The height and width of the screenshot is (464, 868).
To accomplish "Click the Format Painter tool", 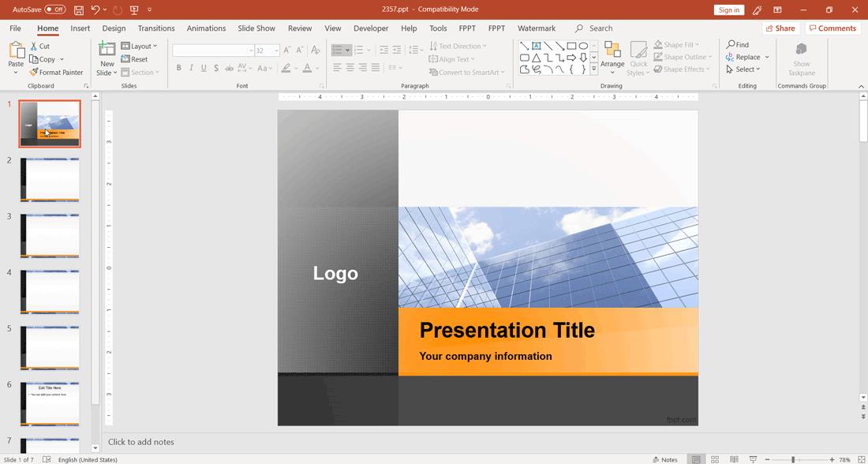I will (x=56, y=73).
